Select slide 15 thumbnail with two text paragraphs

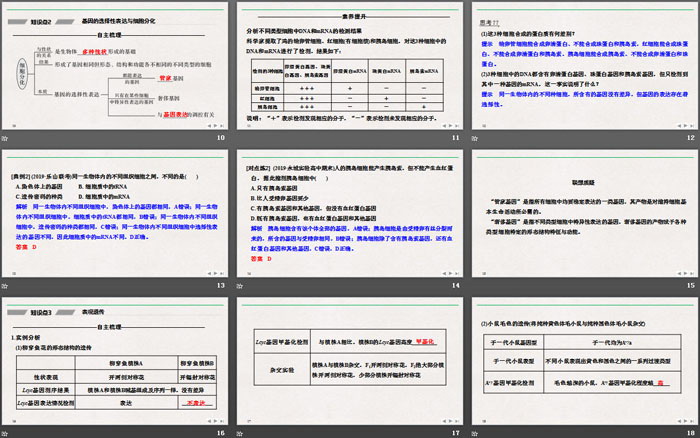click(585, 213)
